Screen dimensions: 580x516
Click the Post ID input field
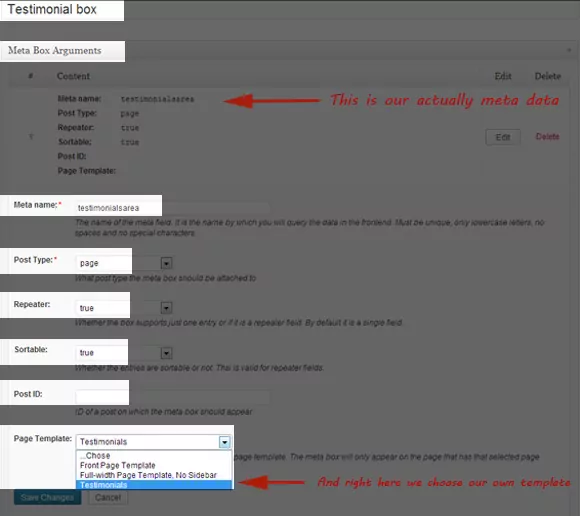[172, 397]
